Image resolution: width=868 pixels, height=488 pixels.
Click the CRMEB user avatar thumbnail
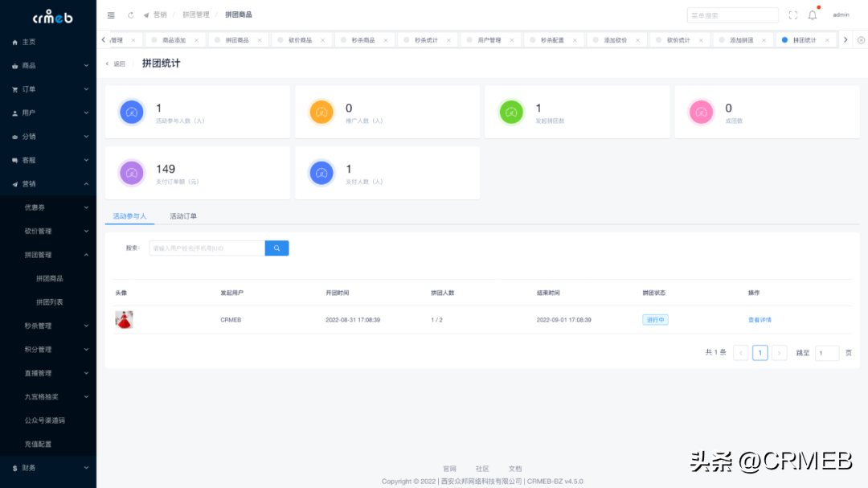124,320
